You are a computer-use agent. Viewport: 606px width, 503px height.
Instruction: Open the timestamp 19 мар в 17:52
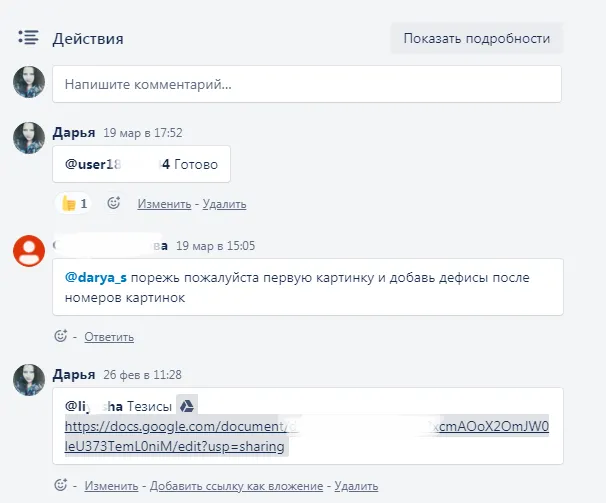(143, 133)
